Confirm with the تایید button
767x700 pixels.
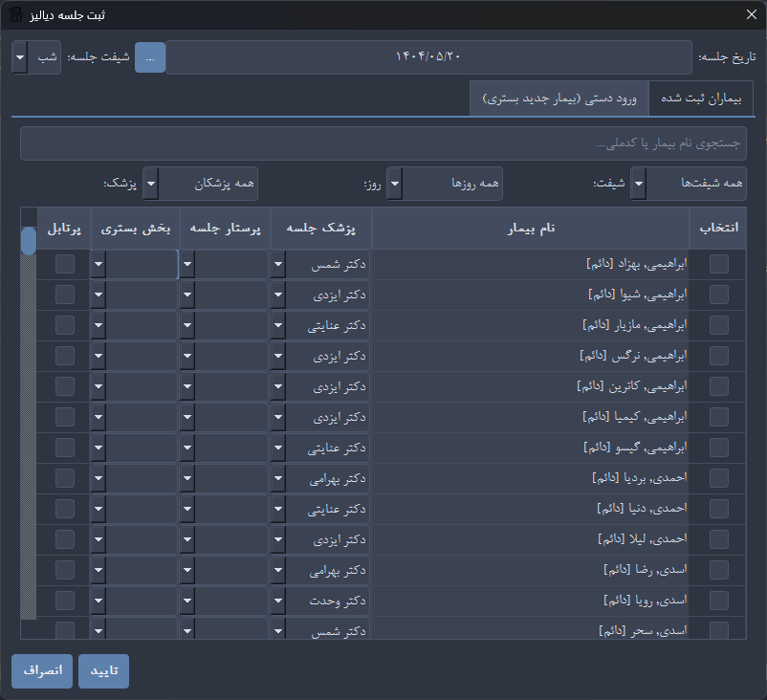(103, 671)
